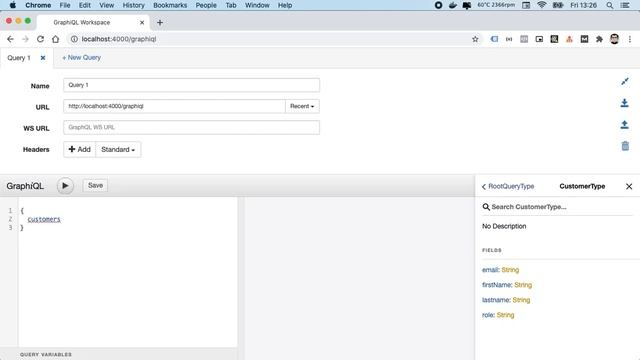Open the History menu
Image resolution: width=640 pixels, height=360 pixels.
pos(133,5)
